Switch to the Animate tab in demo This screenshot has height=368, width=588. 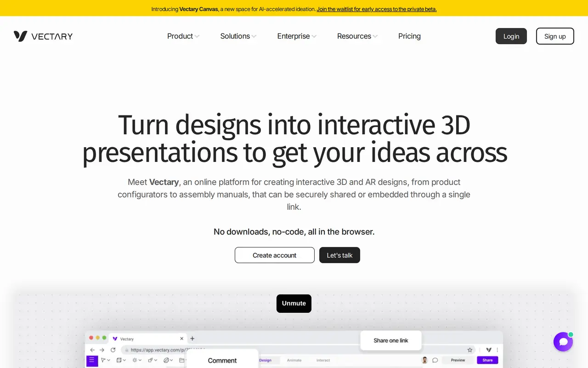(294, 360)
